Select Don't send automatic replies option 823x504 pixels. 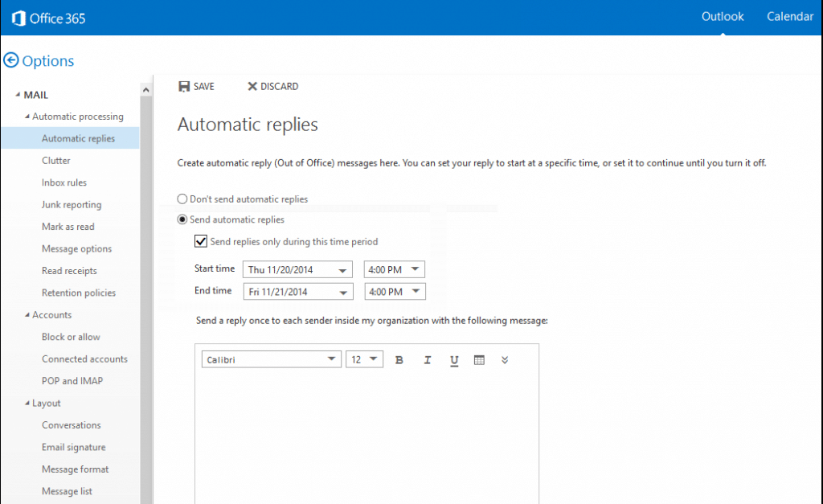tap(182, 199)
